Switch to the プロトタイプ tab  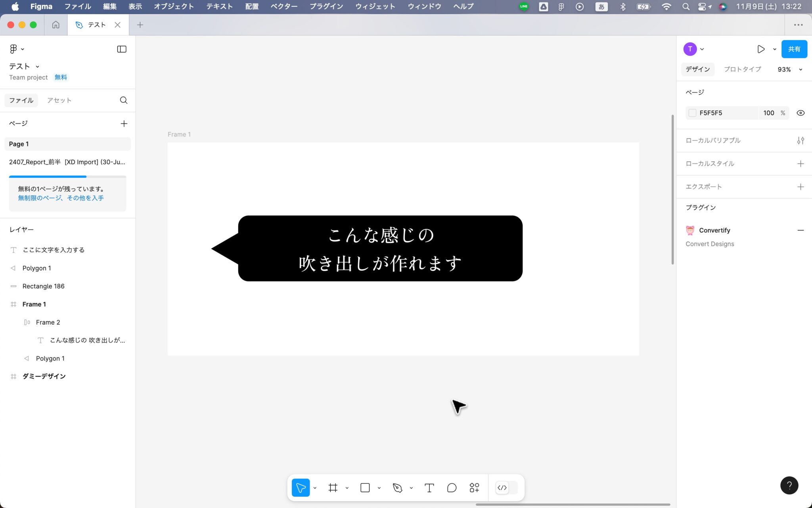click(x=742, y=69)
